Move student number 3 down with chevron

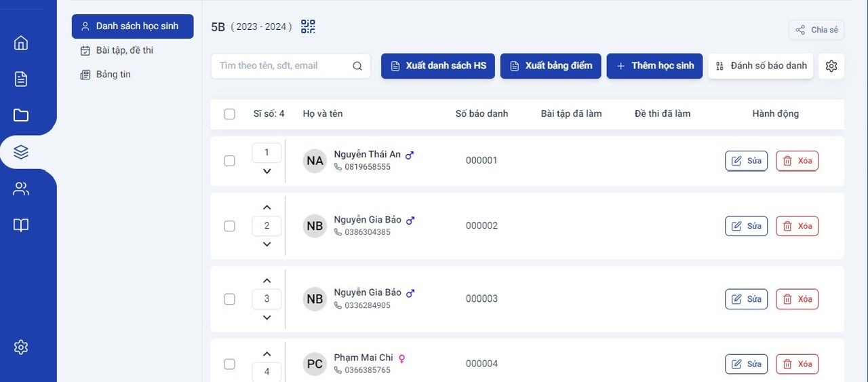267,318
